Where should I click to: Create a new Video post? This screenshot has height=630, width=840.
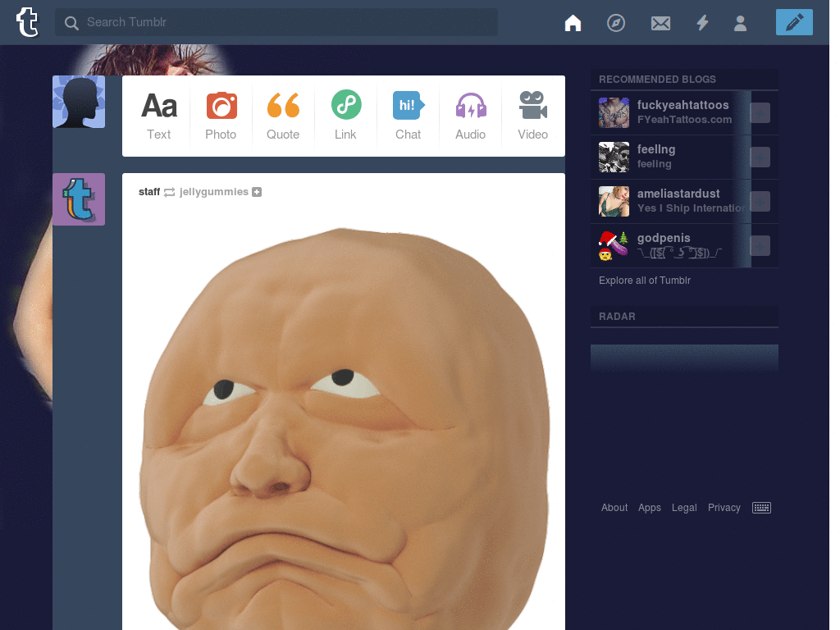click(532, 116)
